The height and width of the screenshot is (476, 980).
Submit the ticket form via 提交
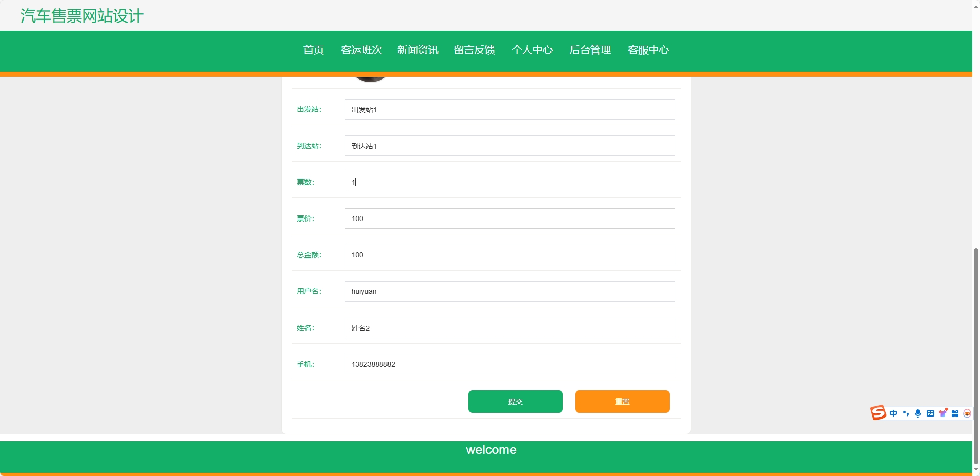tap(515, 402)
